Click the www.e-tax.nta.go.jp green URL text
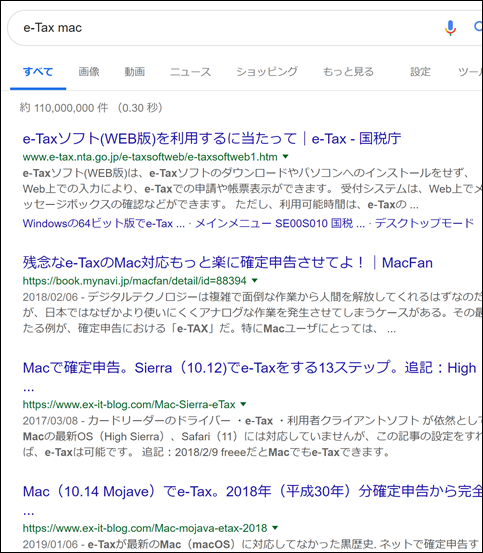The width and height of the screenshot is (483, 553). 150,157
